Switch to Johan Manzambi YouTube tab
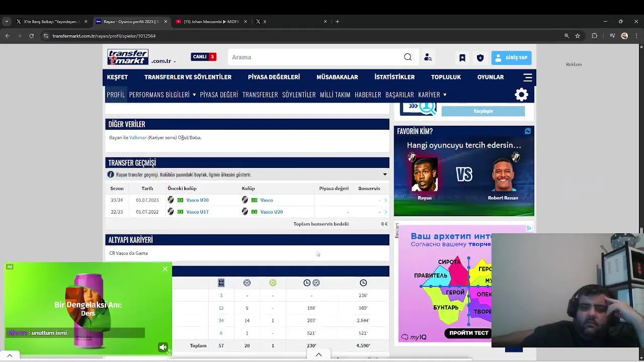The image size is (644, 362). tap(211, 22)
